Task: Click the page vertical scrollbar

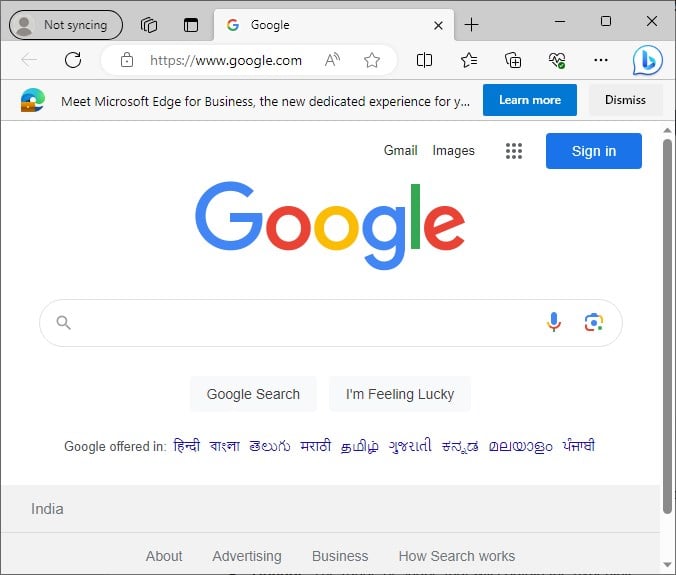Action: coord(667,327)
